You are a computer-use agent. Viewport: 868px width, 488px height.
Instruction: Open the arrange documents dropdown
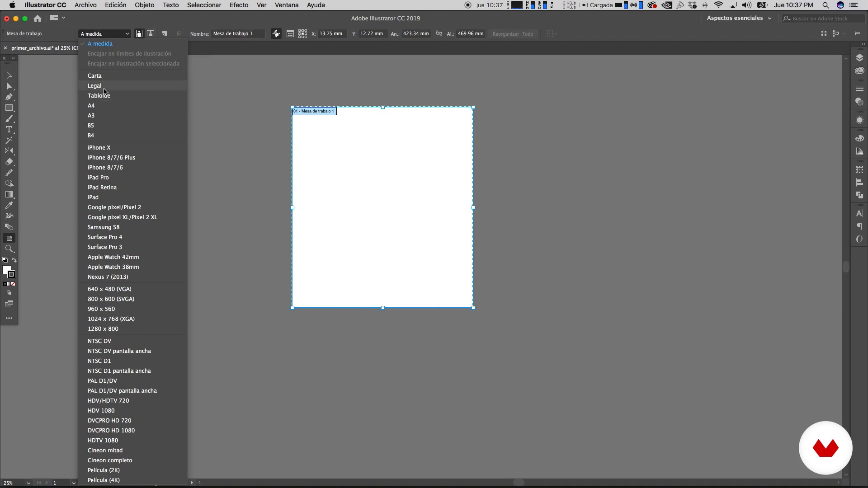pos(57,18)
